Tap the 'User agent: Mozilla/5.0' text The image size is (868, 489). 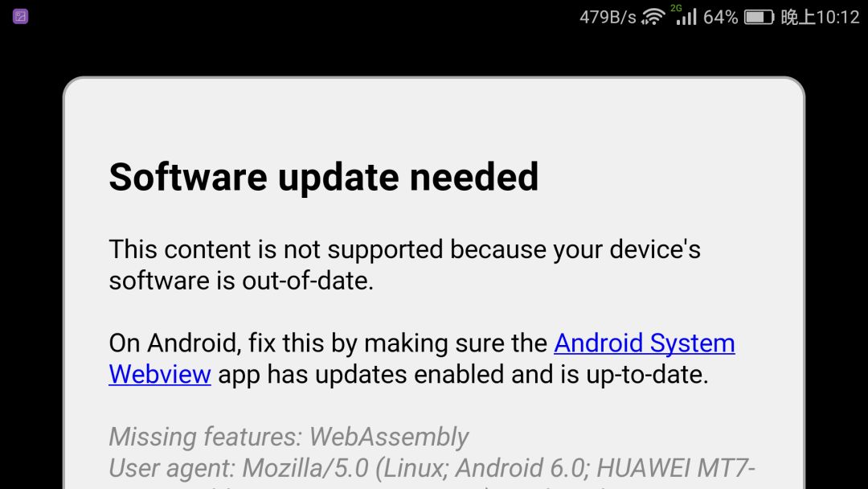(239, 468)
